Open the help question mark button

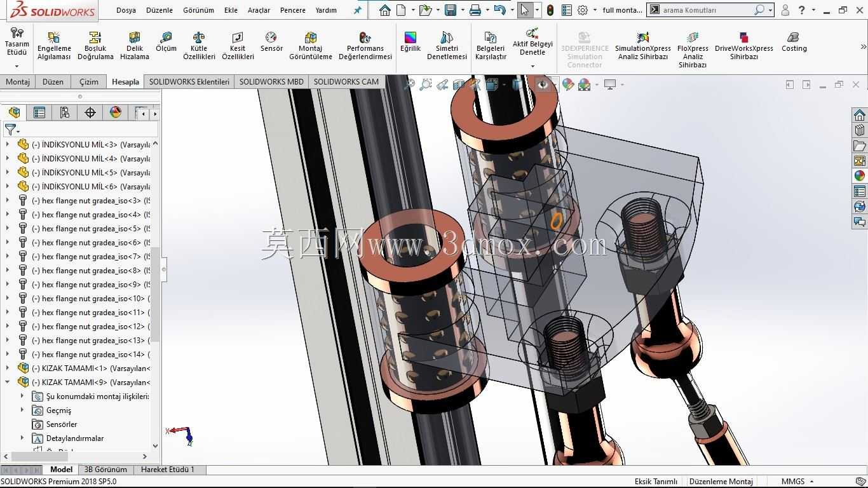point(801,10)
